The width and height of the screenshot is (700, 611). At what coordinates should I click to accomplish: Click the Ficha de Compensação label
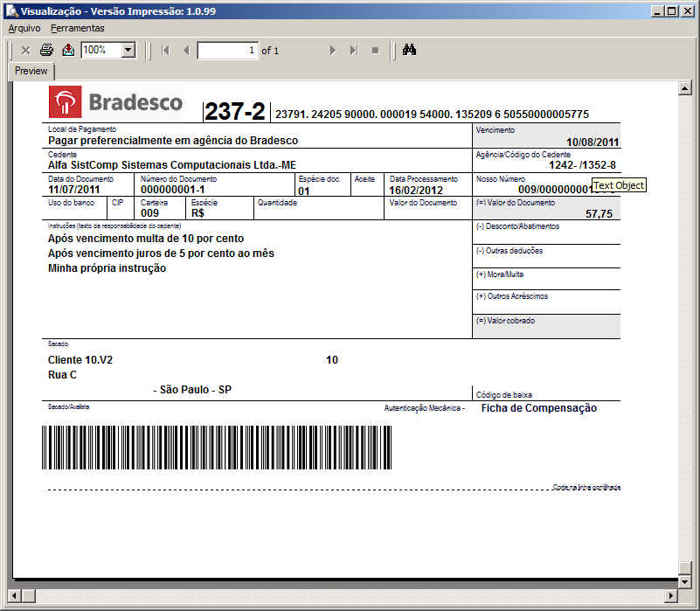click(x=539, y=408)
